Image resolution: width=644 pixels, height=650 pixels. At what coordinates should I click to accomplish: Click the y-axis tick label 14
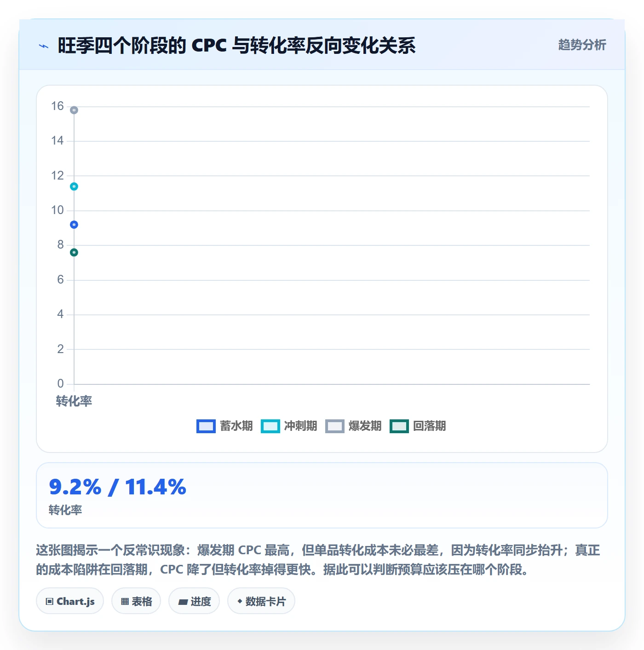pyautogui.click(x=57, y=141)
